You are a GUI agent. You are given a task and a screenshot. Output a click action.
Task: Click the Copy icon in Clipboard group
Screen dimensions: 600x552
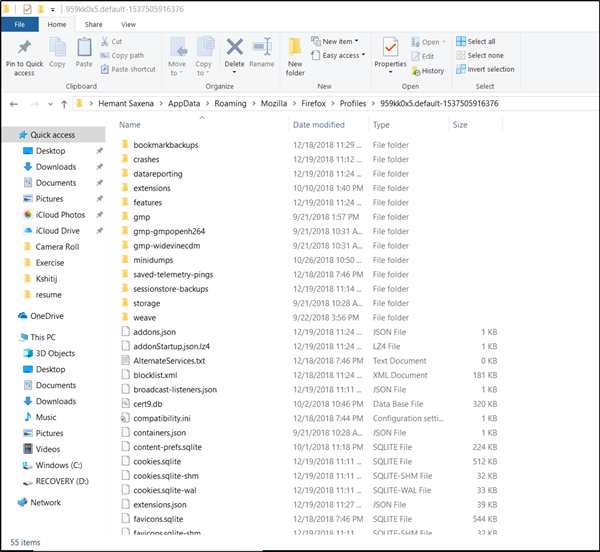click(x=57, y=47)
